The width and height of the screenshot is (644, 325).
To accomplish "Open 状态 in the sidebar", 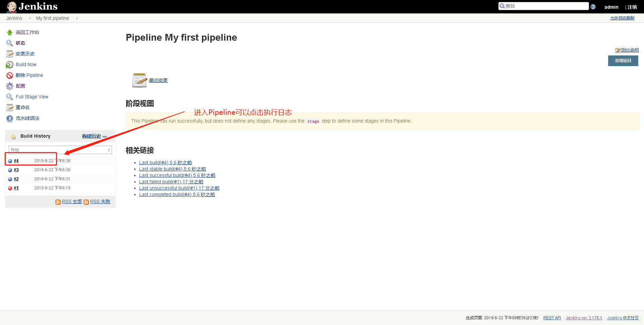I will tap(20, 43).
